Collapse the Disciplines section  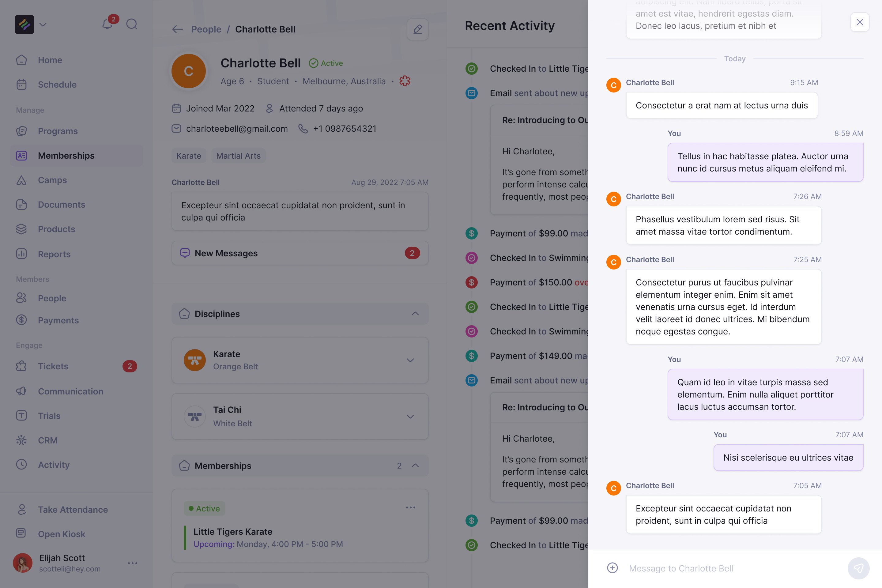point(415,314)
